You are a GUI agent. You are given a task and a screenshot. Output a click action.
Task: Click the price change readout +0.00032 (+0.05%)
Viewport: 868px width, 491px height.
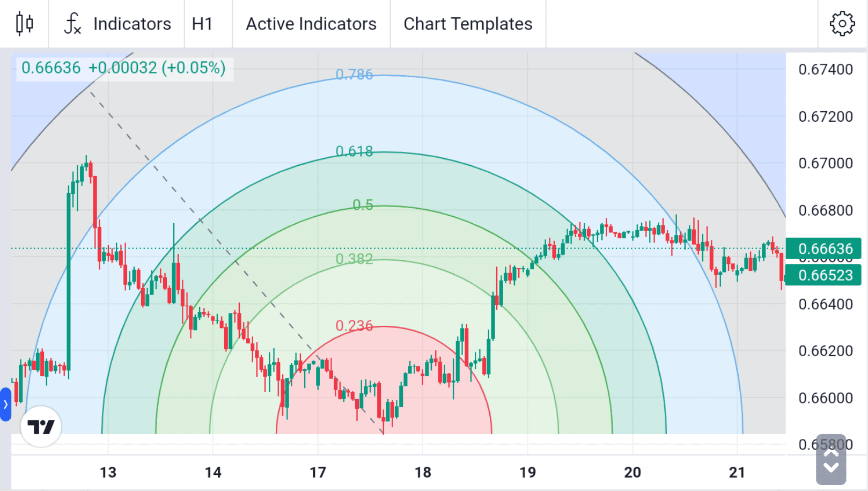point(157,68)
